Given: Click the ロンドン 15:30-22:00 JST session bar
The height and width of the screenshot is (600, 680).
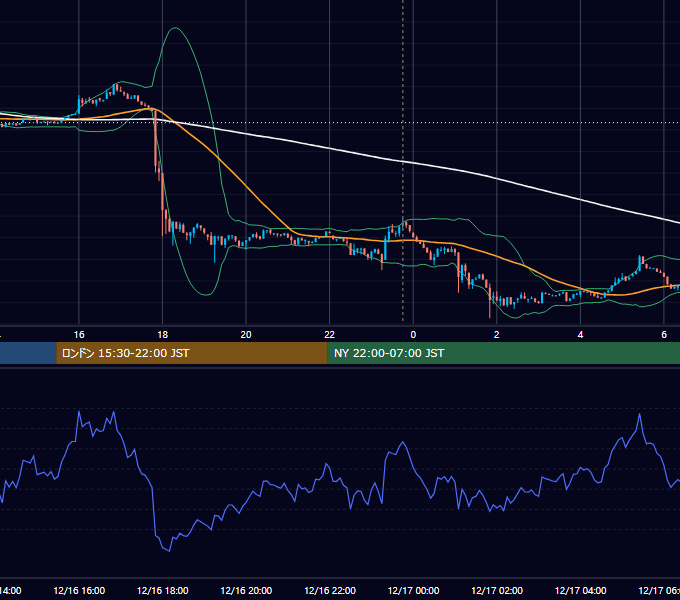Looking at the screenshot, I should point(192,353).
